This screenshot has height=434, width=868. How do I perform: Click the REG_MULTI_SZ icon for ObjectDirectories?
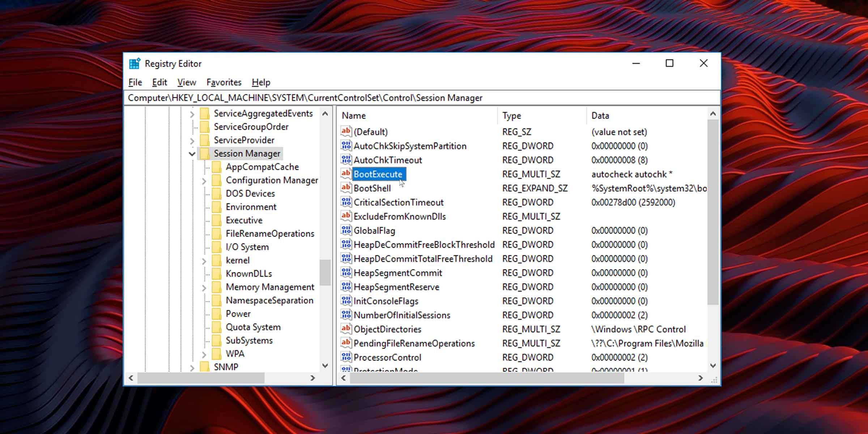[x=345, y=329]
